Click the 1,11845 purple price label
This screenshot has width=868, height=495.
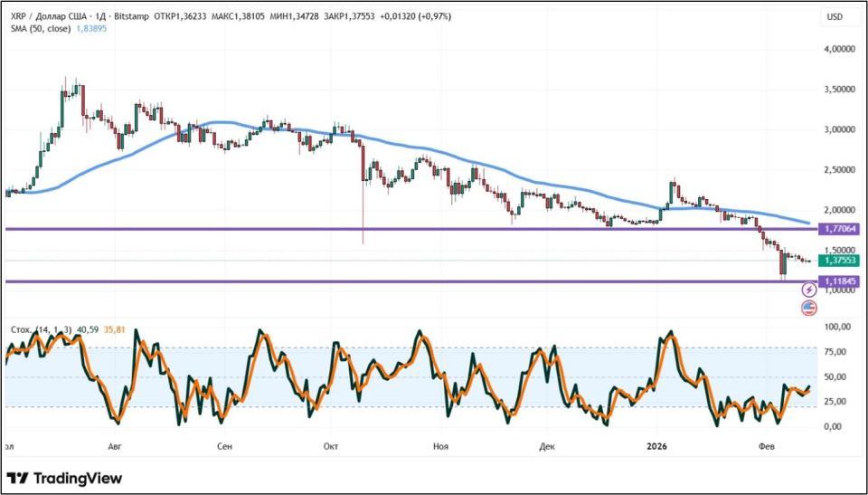pos(837,281)
